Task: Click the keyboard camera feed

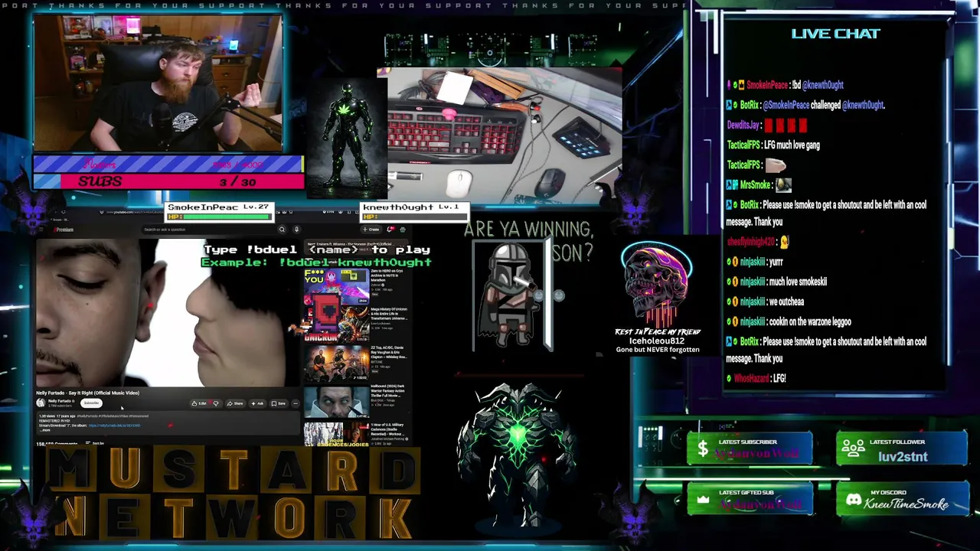Action: 505,135
